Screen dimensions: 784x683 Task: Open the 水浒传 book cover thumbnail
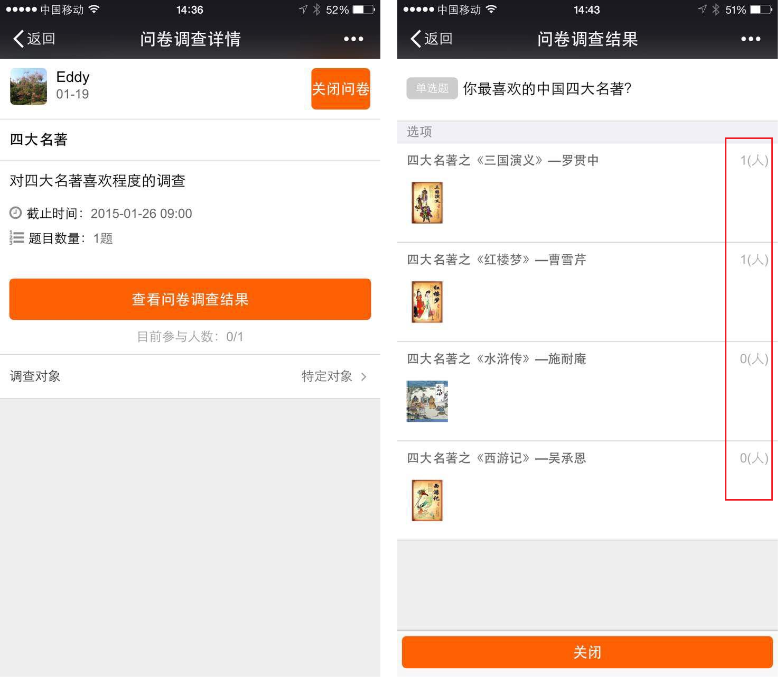click(x=427, y=401)
